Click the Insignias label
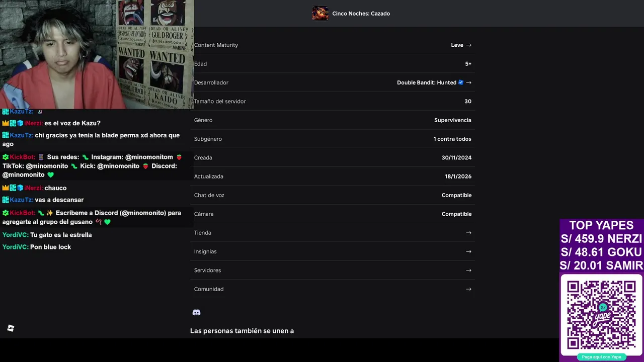This screenshot has height=362, width=644. tap(205, 251)
